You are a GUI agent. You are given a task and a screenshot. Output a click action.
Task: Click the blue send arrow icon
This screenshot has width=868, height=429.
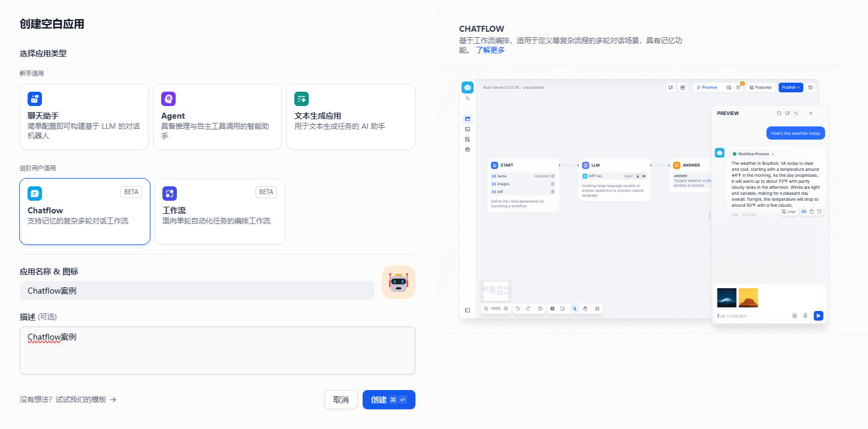click(818, 316)
